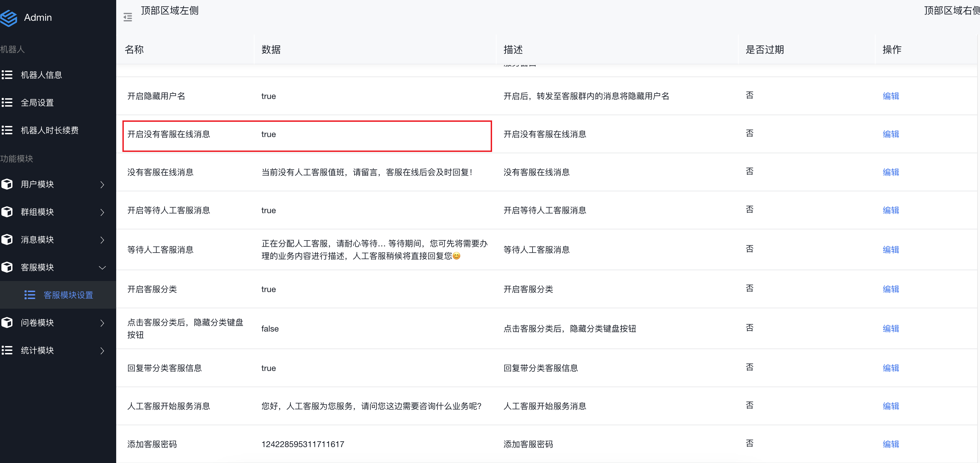Click the Admin logo icon

pos(9,18)
